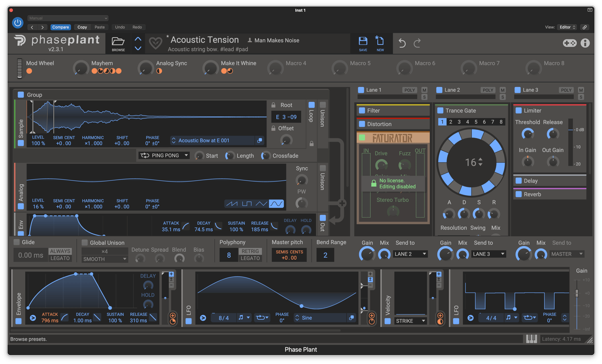Open the Velocity STRIKE dropdown
Viewport: 602px width, 364px height.
(411, 321)
